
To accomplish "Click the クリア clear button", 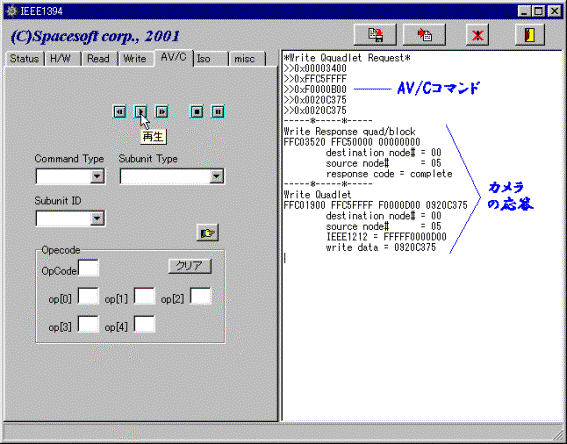I will [x=190, y=266].
